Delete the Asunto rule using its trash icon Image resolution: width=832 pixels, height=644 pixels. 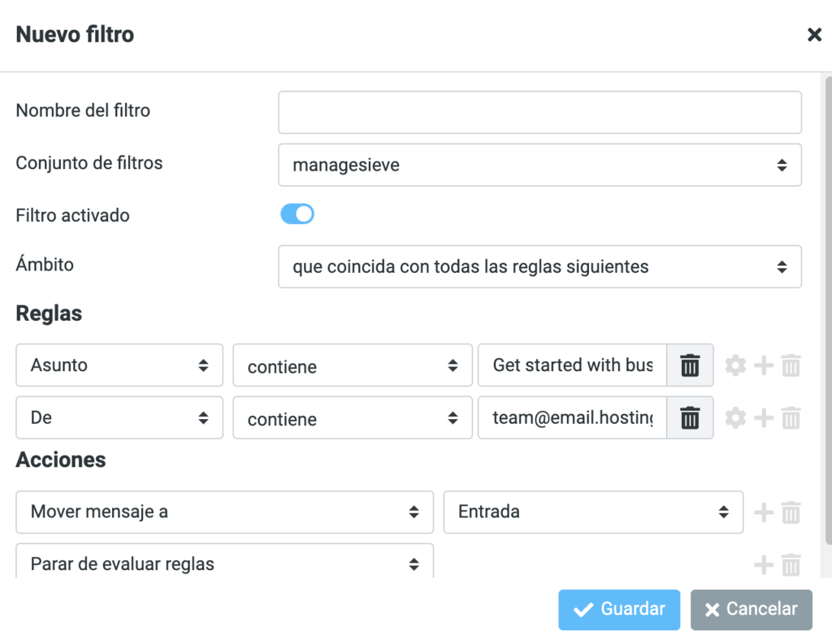[690, 365]
